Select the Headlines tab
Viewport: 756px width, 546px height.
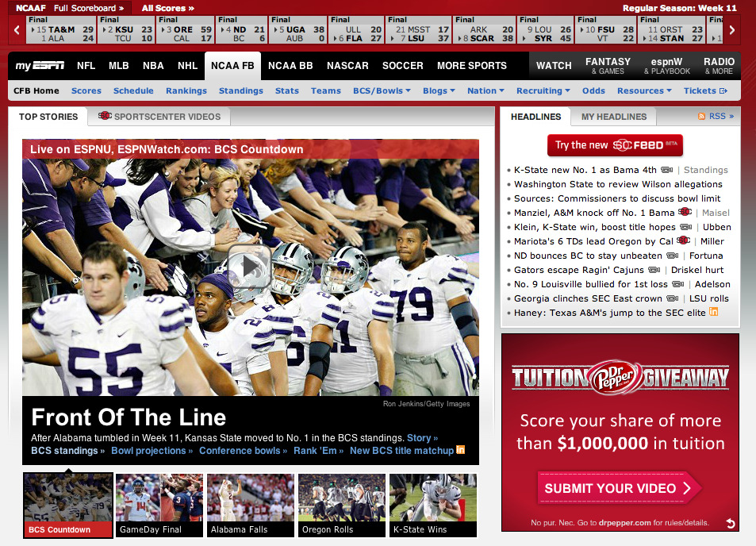tap(535, 116)
